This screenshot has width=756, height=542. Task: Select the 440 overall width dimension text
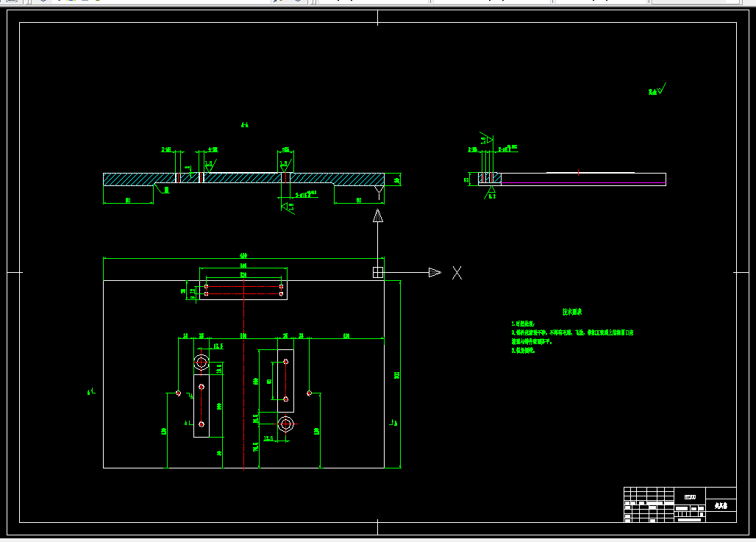point(243,256)
